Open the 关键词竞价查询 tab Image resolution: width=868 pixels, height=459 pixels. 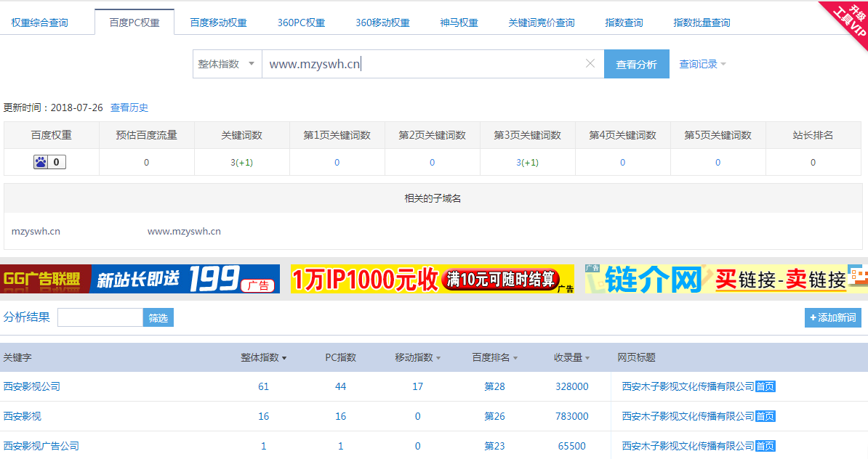point(541,23)
